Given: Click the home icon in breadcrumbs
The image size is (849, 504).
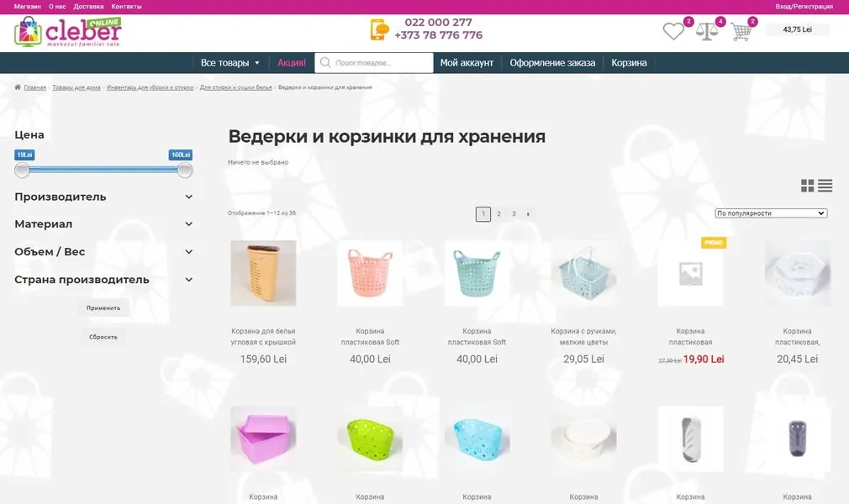Looking at the screenshot, I should click(18, 87).
